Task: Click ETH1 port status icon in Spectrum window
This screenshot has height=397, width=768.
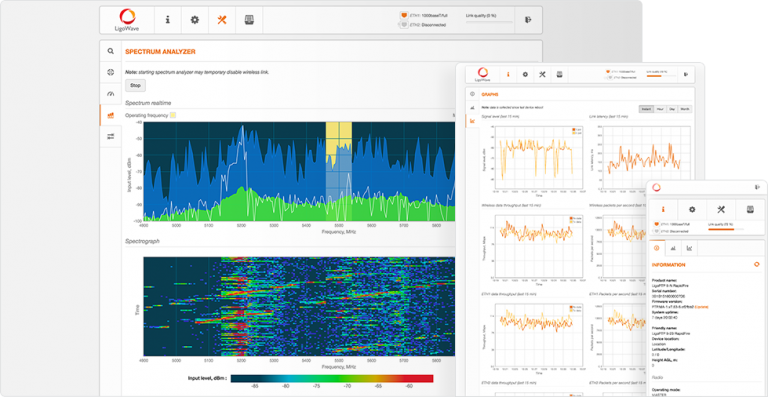Action: pyautogui.click(x=404, y=15)
